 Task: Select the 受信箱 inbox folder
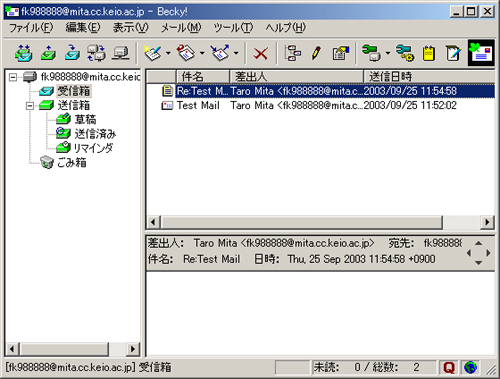pyautogui.click(x=74, y=91)
